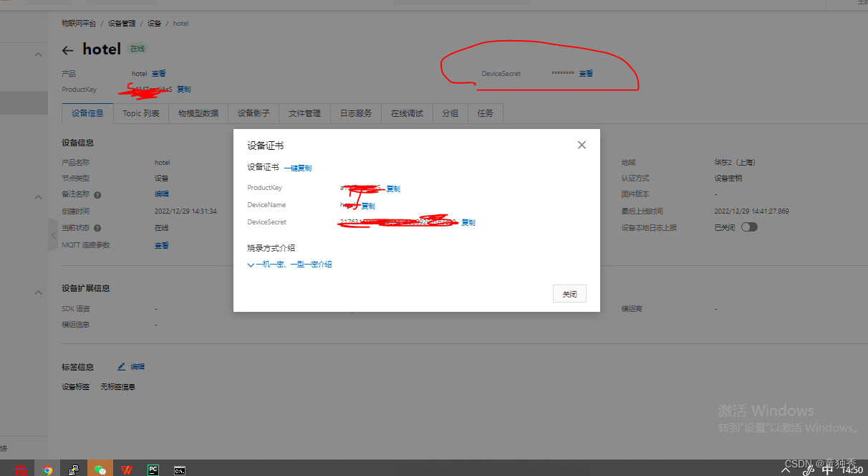Open Chrome from the taskbar
868x476 pixels.
47,470
